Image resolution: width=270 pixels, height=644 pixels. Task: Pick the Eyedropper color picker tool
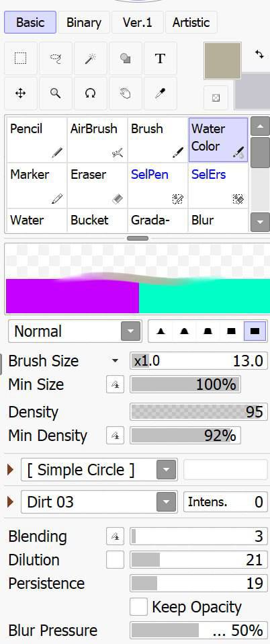point(161,93)
